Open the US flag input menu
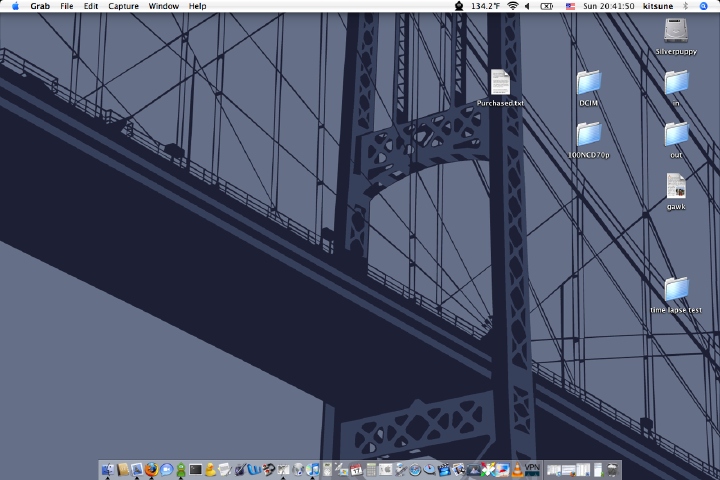 (570, 6)
